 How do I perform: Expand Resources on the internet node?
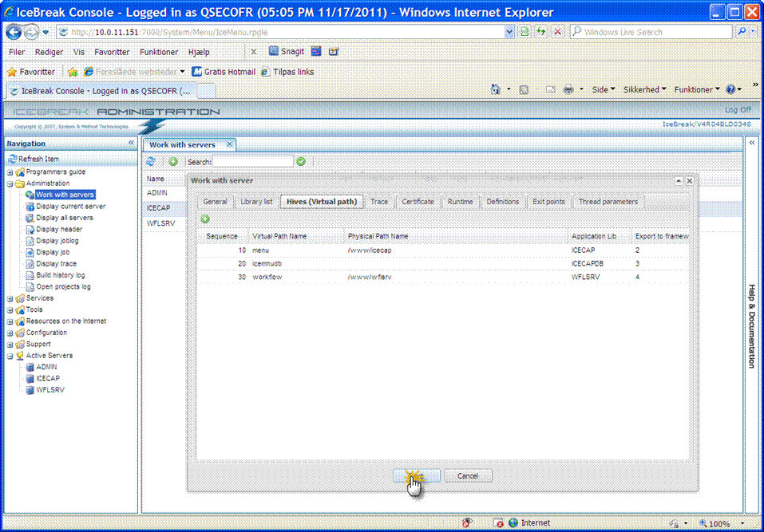tap(10, 321)
